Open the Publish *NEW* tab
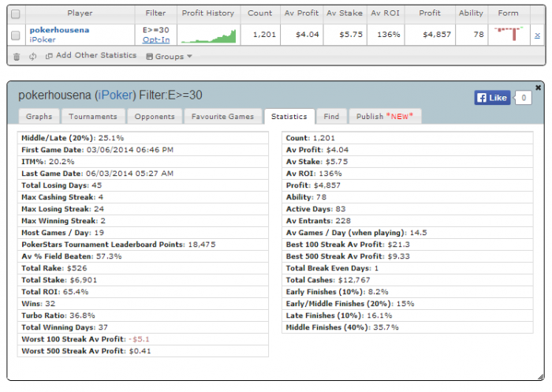The height and width of the screenshot is (392, 552). tap(385, 116)
